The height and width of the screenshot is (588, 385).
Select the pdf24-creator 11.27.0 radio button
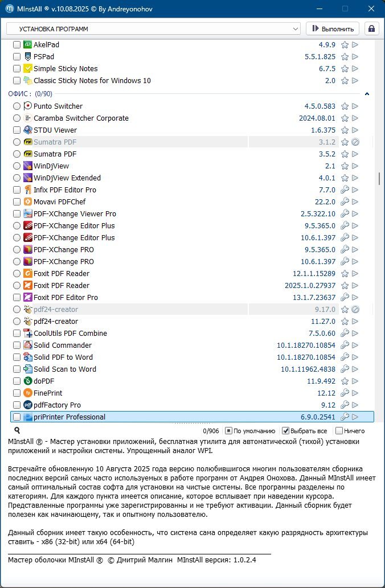(17, 322)
